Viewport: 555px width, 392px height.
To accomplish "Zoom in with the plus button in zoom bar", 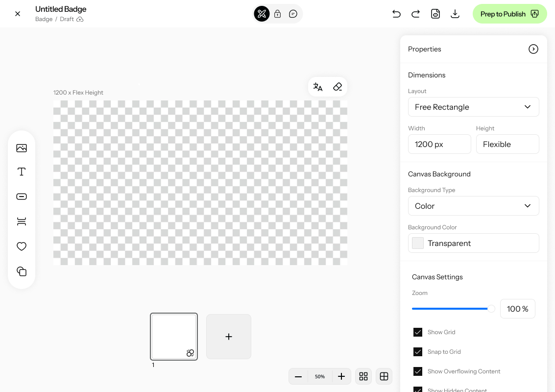I will coord(341,376).
